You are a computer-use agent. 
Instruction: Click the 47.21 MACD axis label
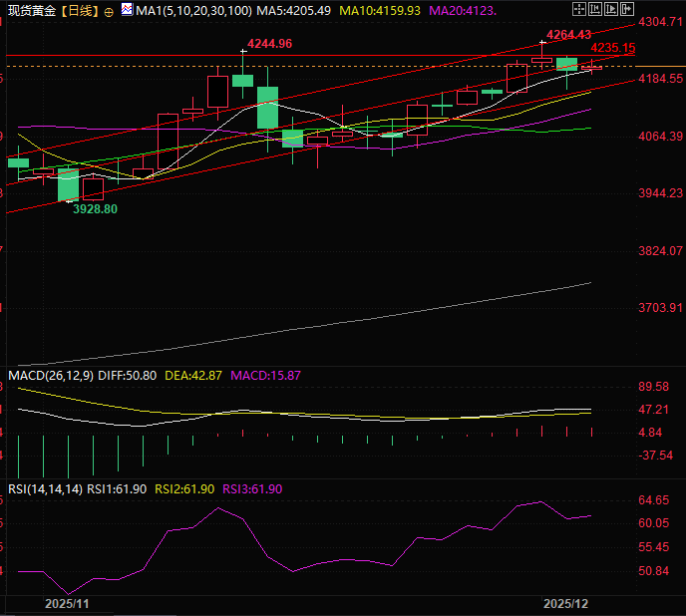654,410
